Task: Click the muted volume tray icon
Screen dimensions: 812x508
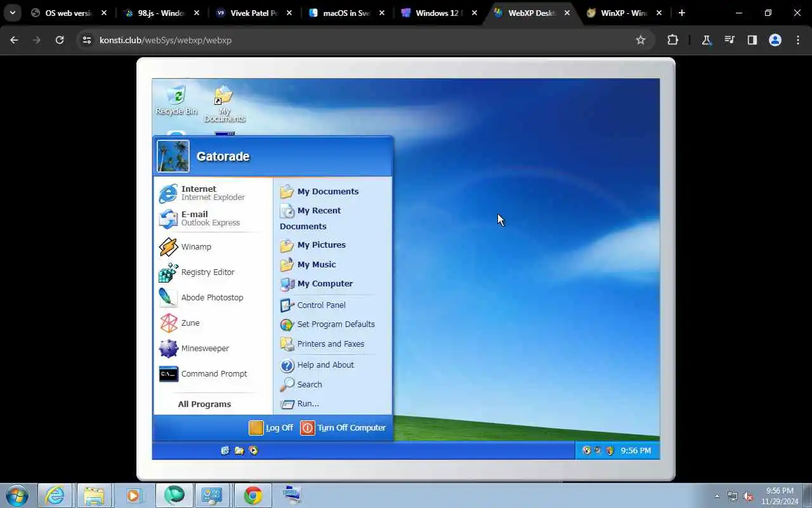Action: point(749,496)
